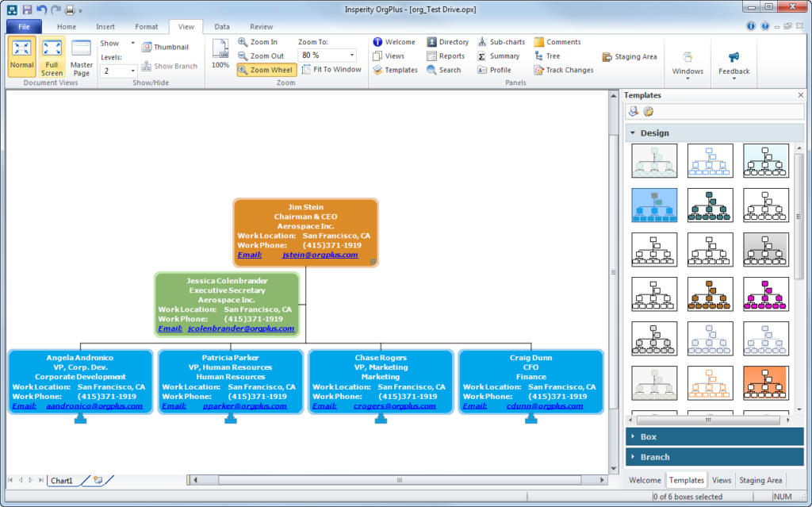This screenshot has width=812, height=507.
Task: Enable Thumbnail display
Action: 167,46
